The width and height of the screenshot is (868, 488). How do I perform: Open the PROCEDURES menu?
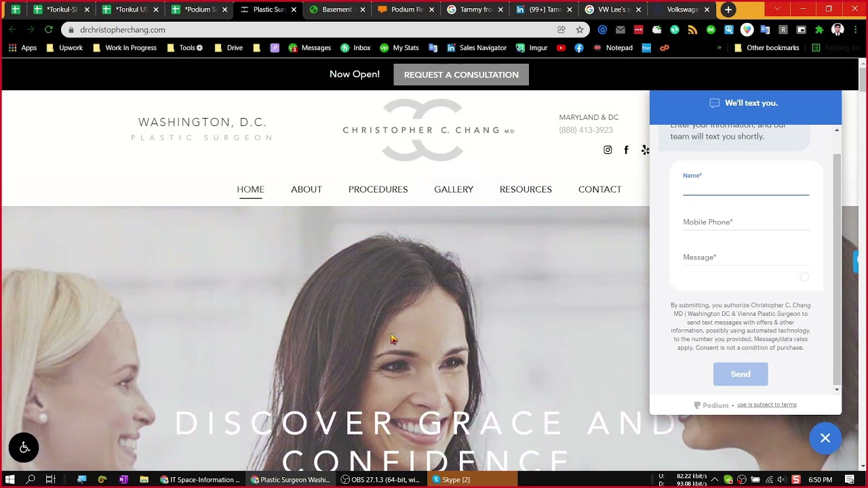[378, 190]
